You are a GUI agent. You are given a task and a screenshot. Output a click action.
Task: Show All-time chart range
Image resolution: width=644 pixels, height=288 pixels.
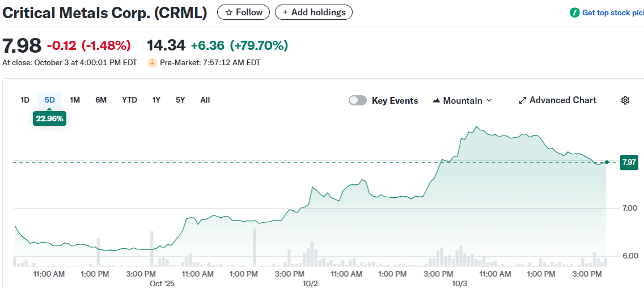click(x=205, y=100)
